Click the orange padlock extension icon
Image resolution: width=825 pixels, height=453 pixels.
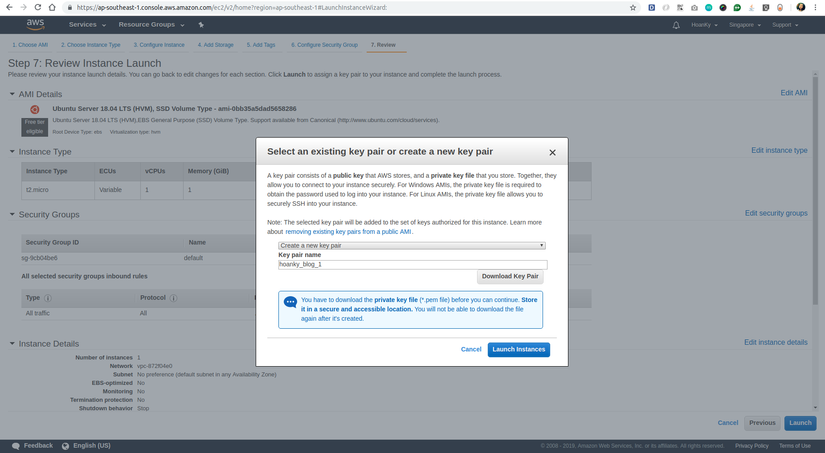[780, 7]
